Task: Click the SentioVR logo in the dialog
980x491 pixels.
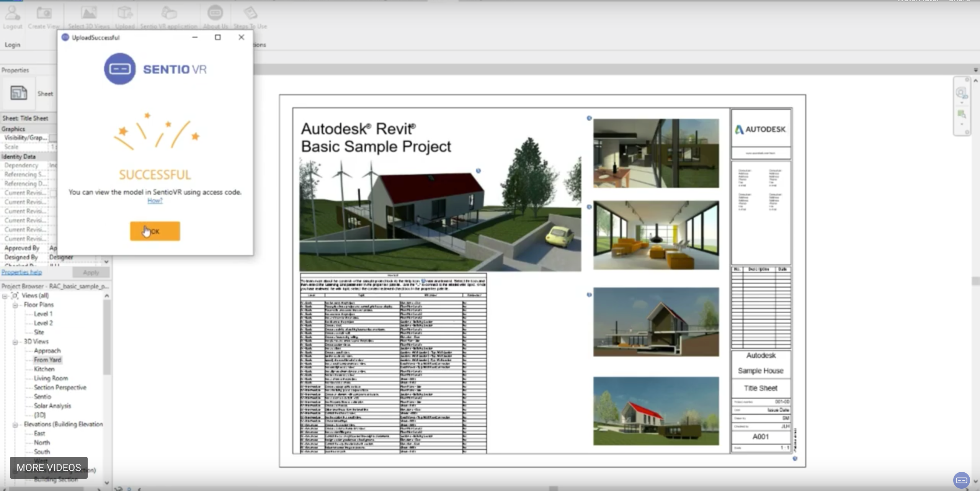Action: [x=155, y=69]
